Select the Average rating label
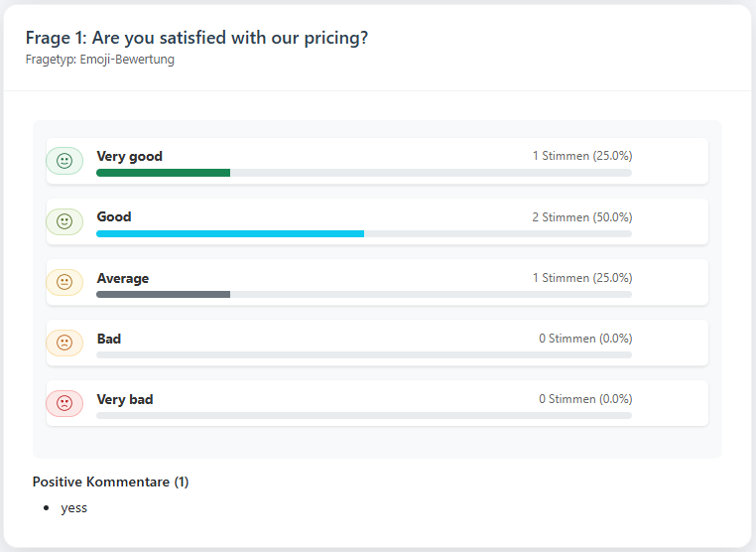 click(x=123, y=278)
